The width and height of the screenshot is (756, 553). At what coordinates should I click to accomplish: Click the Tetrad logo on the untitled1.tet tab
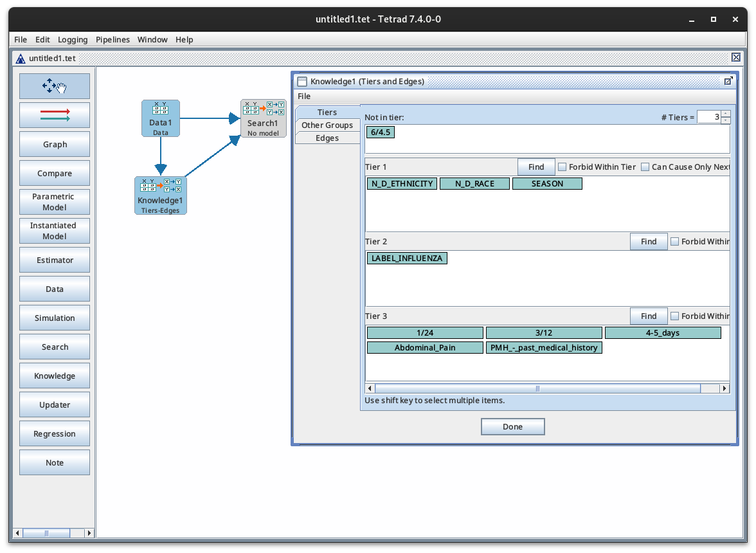pyautogui.click(x=22, y=58)
